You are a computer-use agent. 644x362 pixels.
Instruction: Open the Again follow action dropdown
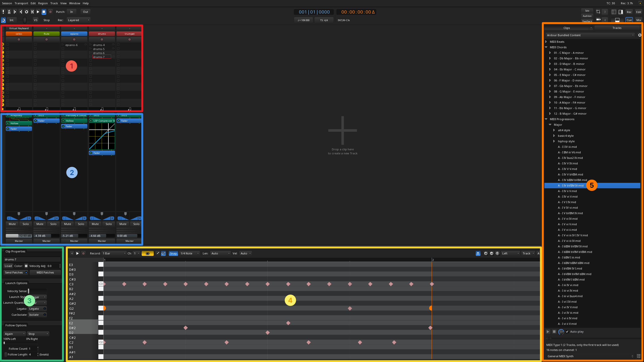click(15, 334)
